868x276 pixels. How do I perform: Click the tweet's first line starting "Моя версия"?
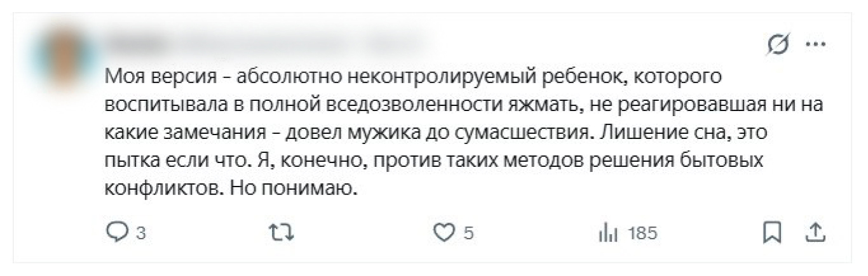(407, 78)
